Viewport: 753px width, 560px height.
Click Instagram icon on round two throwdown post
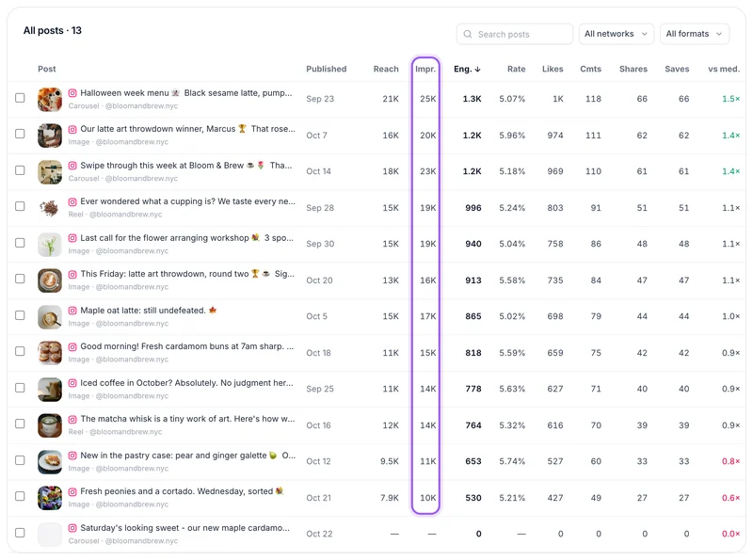(x=72, y=274)
